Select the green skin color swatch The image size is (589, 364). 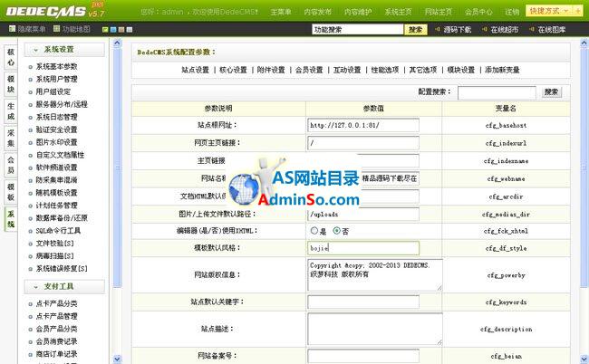[x=105, y=30]
